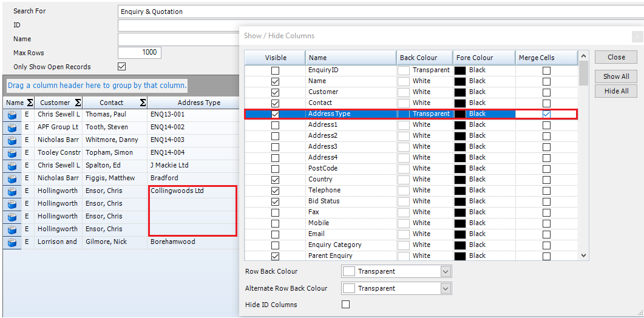Untick Visible checkbox for Customer
The image size is (644, 318).
tap(275, 92)
